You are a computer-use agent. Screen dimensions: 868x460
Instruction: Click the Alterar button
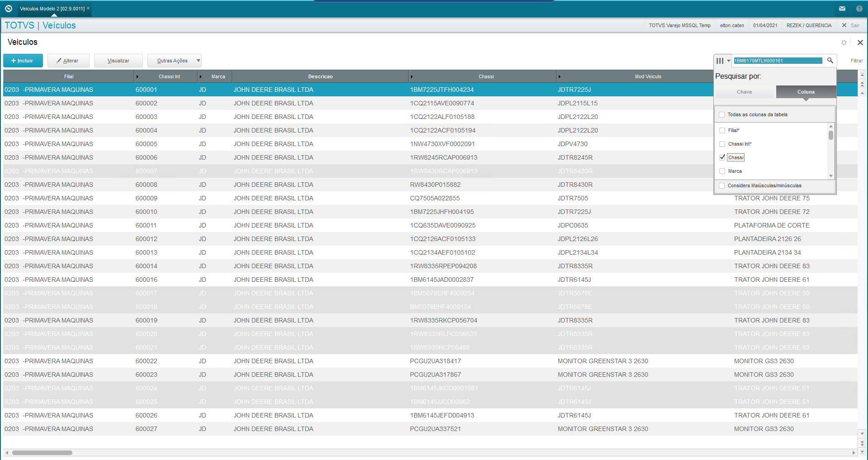[x=68, y=61]
